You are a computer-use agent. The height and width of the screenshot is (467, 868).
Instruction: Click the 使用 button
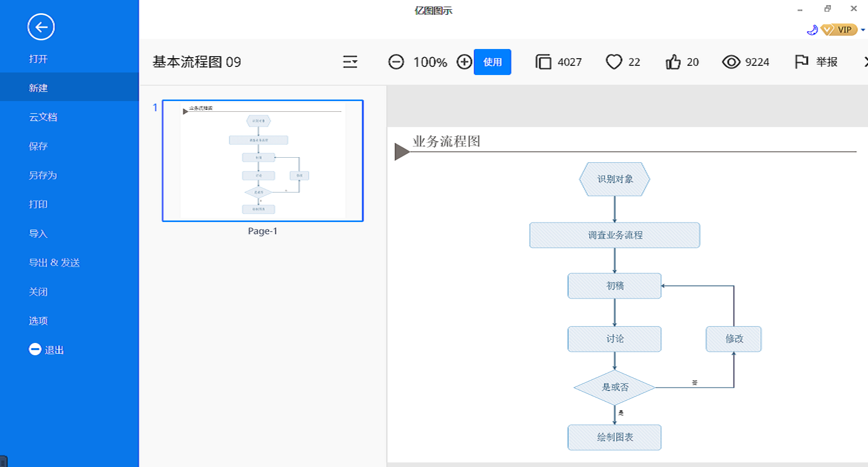point(492,62)
